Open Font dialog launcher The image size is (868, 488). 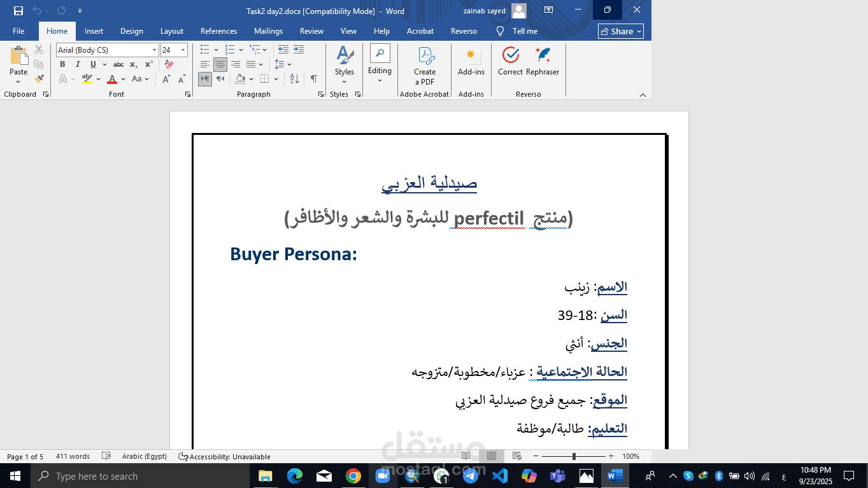tap(188, 94)
